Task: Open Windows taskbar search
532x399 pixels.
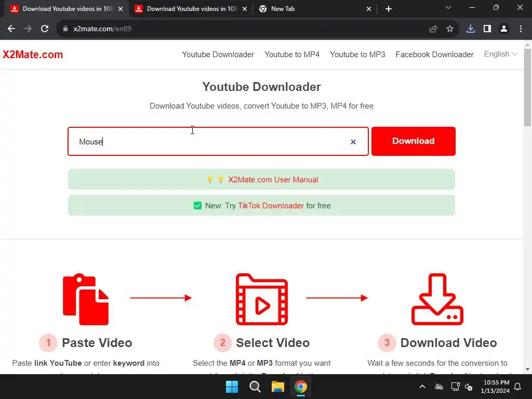Action: [255, 387]
